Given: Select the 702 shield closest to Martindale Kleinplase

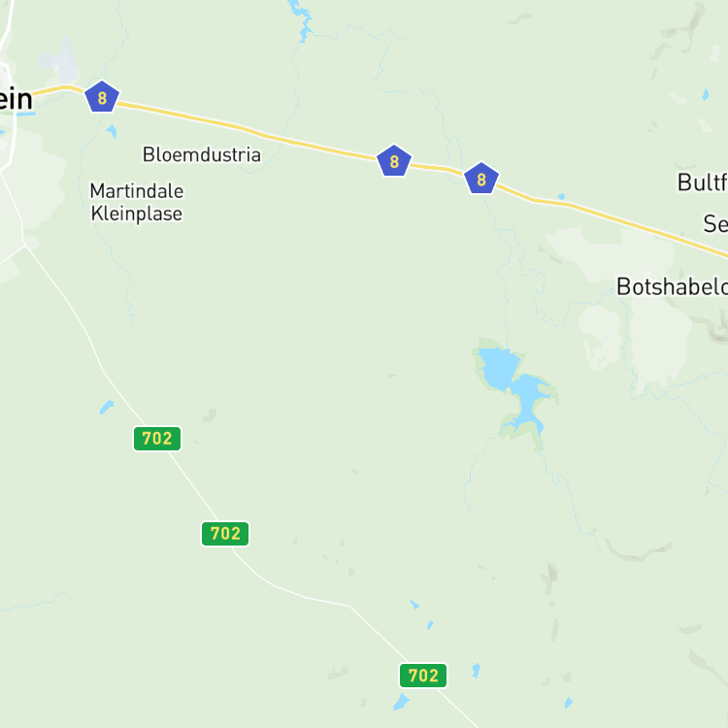Looking at the screenshot, I should tap(157, 439).
